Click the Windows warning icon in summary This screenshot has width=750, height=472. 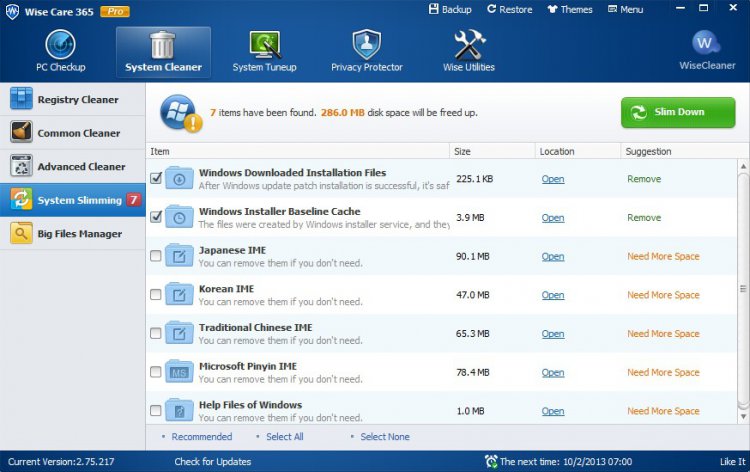pyautogui.click(x=181, y=113)
